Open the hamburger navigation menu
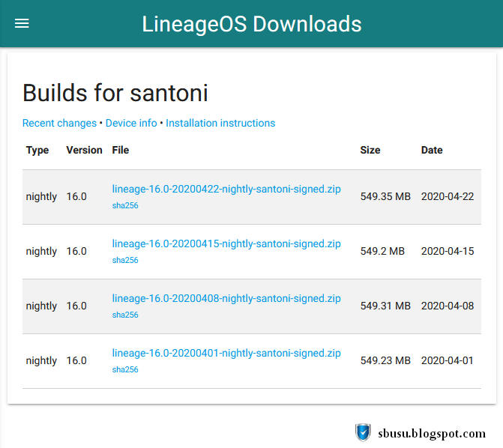Screen dimensions: 503x448 click(x=22, y=23)
